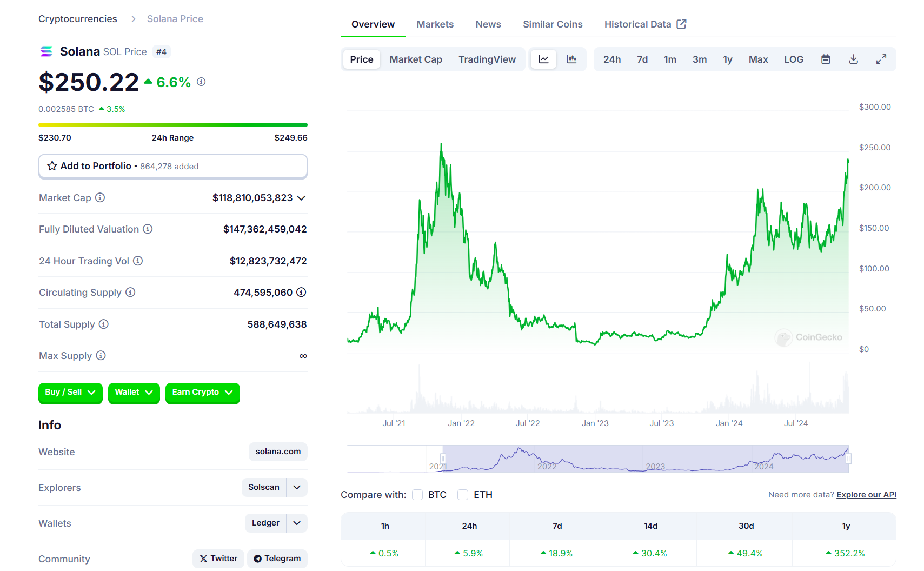Click info icon next to Market Cap
This screenshot has height=571, width=924.
[x=100, y=198]
